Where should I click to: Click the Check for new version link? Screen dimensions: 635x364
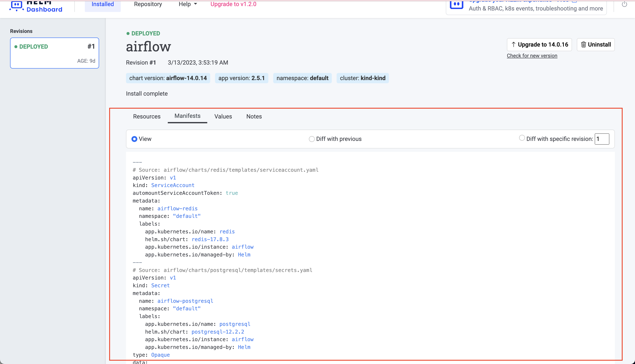532,56
